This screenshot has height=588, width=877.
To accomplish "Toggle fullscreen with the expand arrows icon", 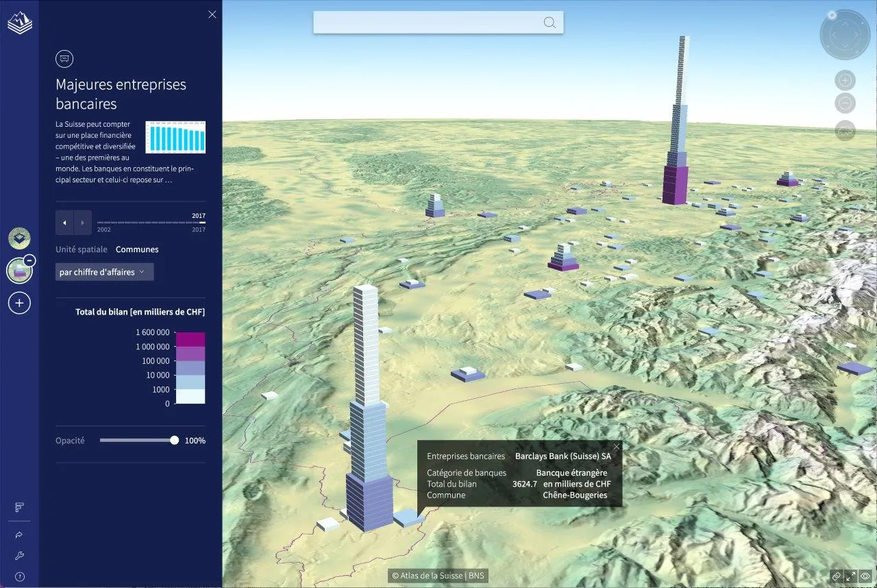I will coord(850,576).
